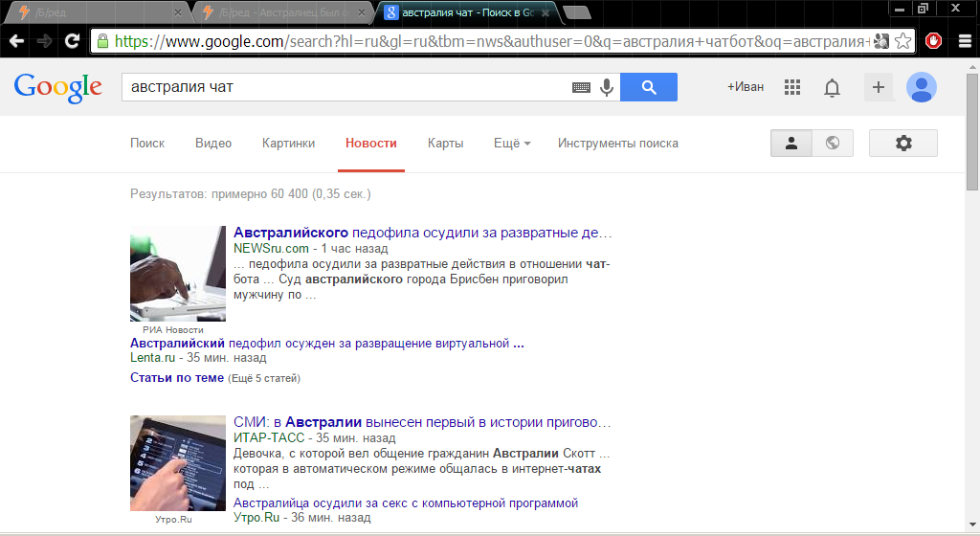This screenshot has width=980, height=536.
Task: Open notifications bell icon
Action: [x=832, y=87]
